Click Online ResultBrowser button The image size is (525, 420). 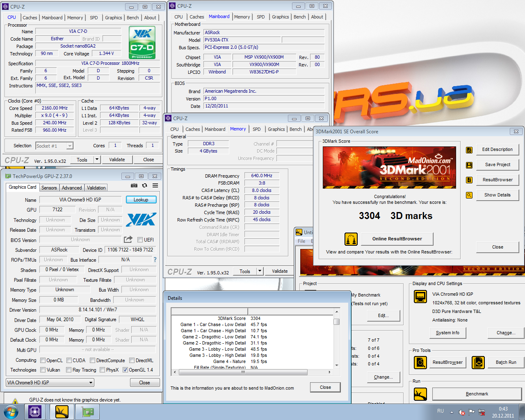click(397, 239)
